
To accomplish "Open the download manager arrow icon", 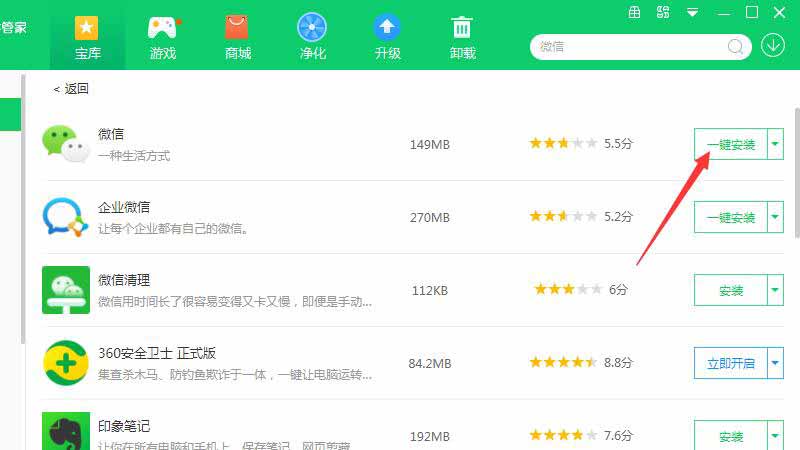I will pyautogui.click(x=773, y=46).
